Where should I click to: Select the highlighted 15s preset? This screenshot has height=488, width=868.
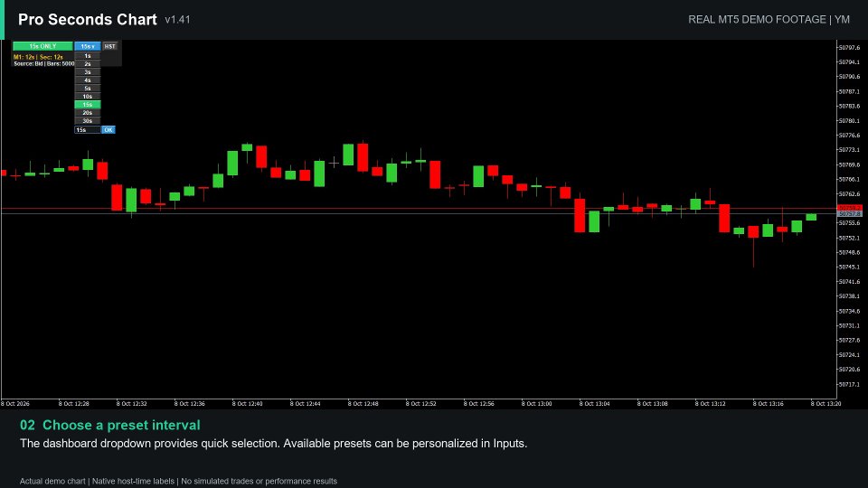(x=88, y=105)
